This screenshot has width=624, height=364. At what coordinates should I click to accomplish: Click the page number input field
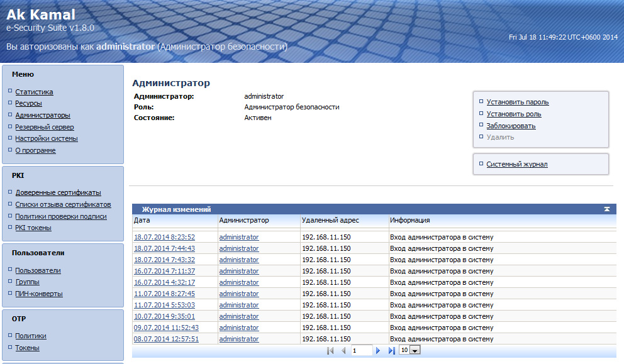(361, 350)
